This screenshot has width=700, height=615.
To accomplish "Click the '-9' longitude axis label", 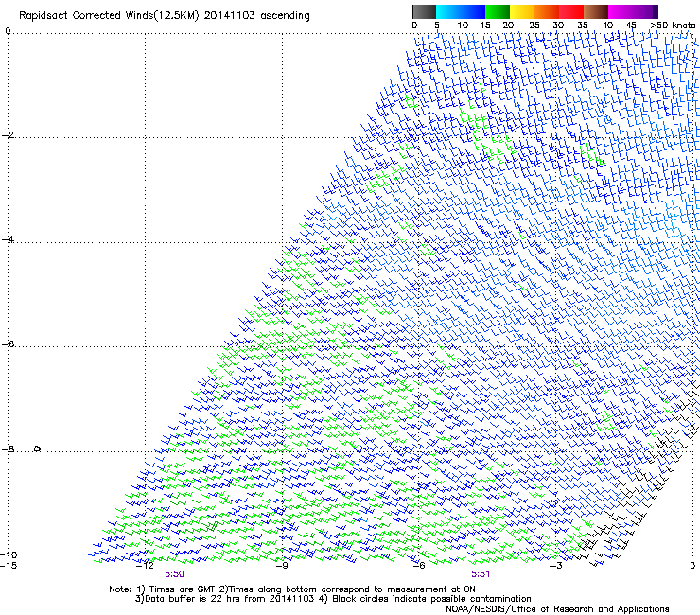I will (282, 566).
